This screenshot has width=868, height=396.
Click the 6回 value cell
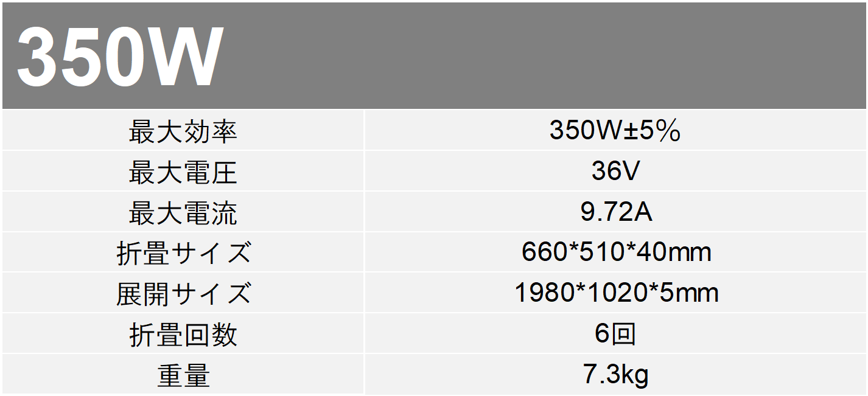pos(615,334)
